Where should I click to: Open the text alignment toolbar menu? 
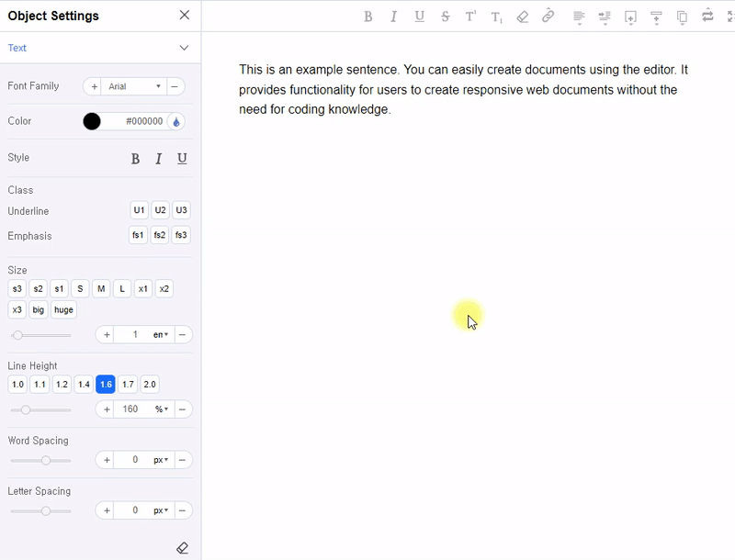pyautogui.click(x=579, y=17)
